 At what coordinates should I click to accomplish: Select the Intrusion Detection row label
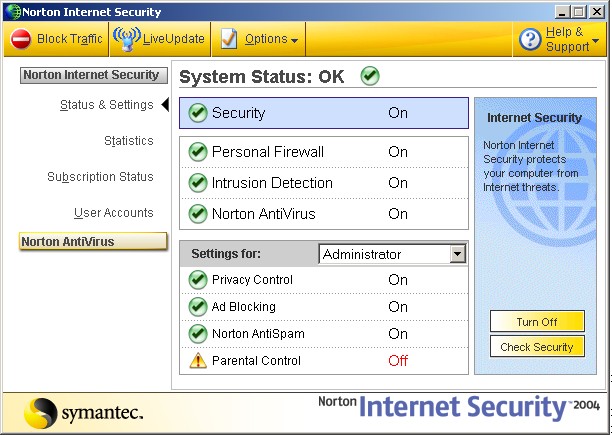[x=272, y=183]
